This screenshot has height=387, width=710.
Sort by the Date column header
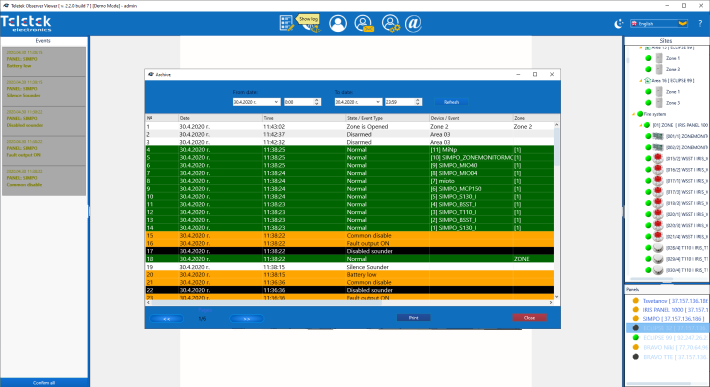tap(220, 118)
